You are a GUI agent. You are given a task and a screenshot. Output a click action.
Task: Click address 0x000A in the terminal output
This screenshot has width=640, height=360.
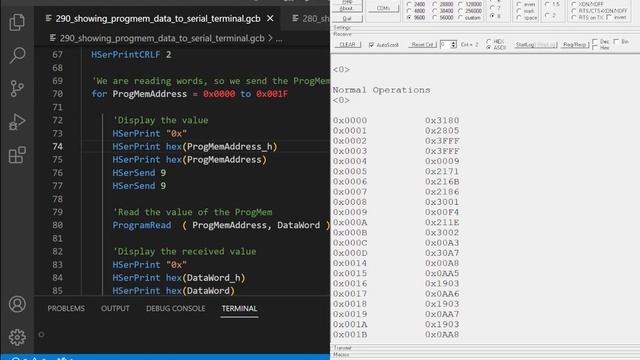(350, 222)
